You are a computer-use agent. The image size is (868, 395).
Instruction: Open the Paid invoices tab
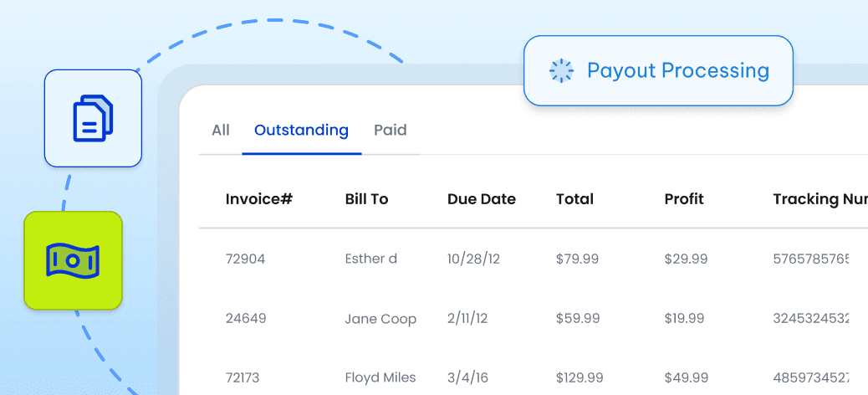coord(391,131)
